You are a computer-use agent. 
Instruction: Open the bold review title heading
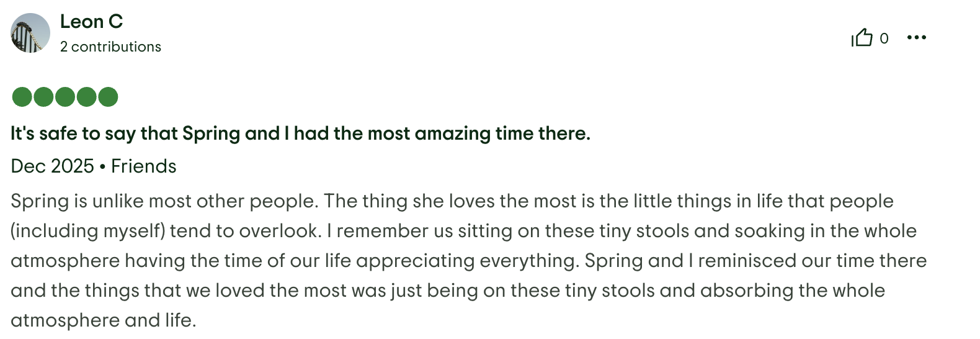pos(300,133)
